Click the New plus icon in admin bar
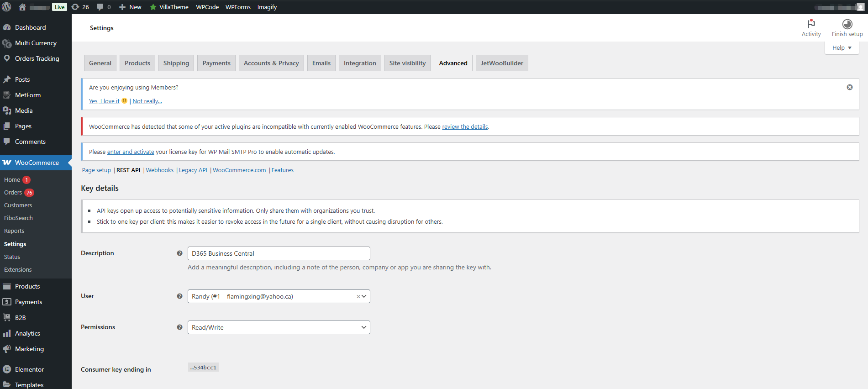This screenshot has height=389, width=868. pyautogui.click(x=122, y=7)
